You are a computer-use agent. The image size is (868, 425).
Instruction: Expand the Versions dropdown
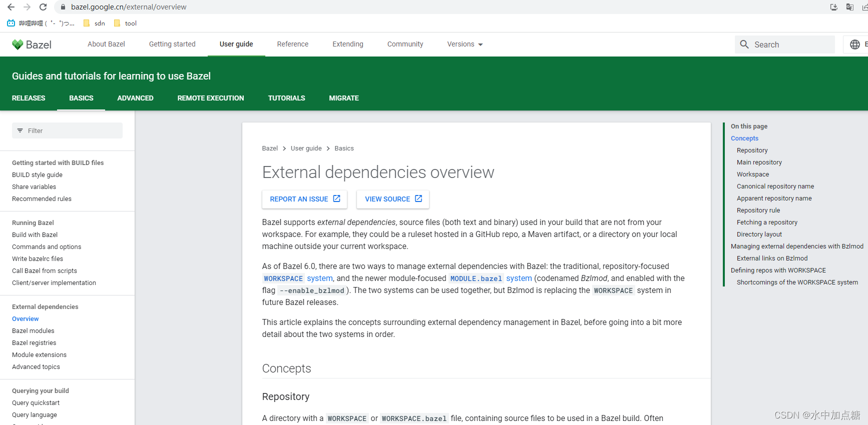click(465, 44)
